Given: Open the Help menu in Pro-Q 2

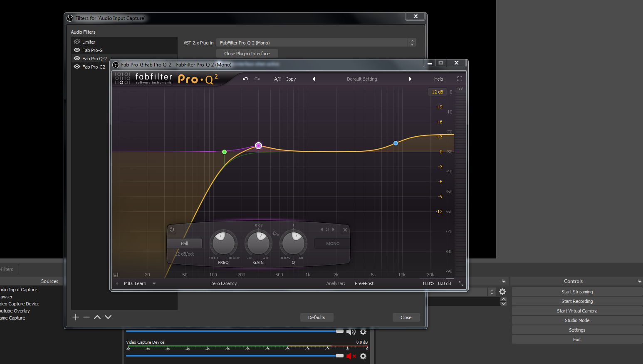Looking at the screenshot, I should (438, 79).
